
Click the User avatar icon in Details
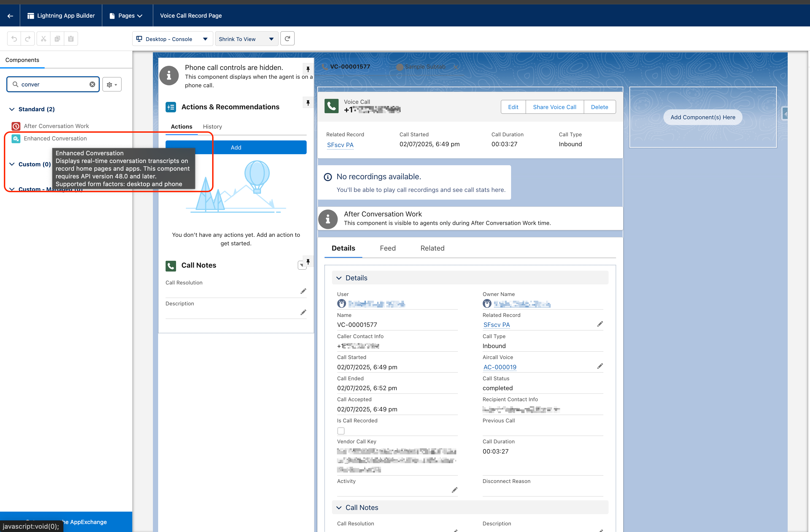[341, 303]
